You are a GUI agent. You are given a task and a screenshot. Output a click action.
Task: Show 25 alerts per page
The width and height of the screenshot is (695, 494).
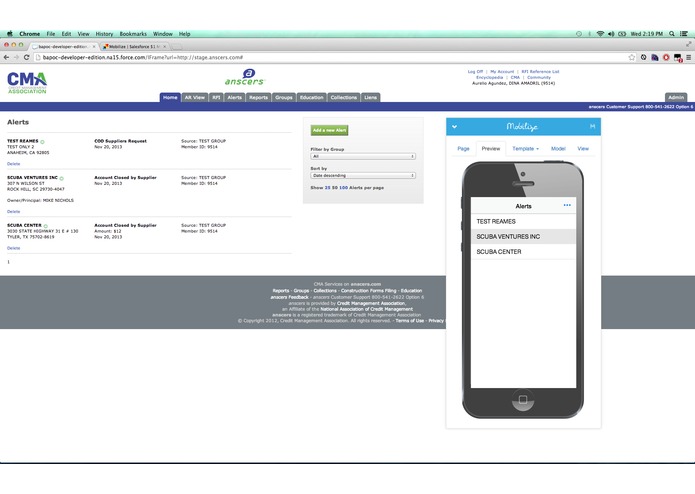328,188
